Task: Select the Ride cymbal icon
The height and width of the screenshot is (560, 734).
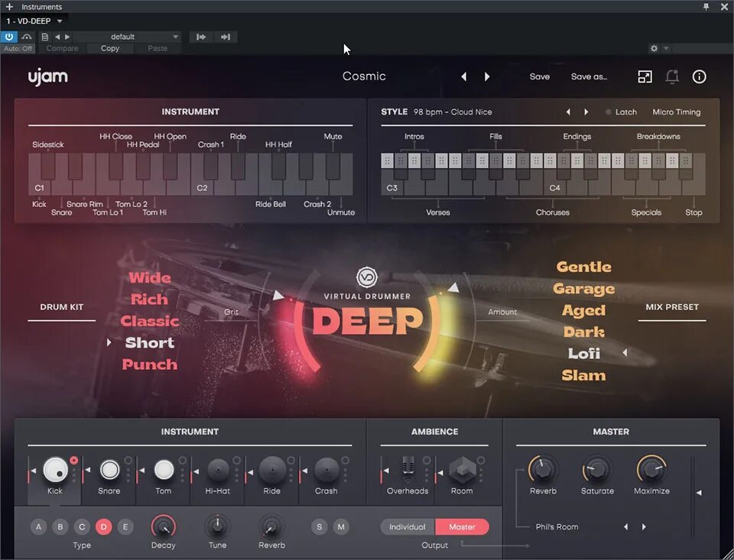Action: (x=272, y=469)
